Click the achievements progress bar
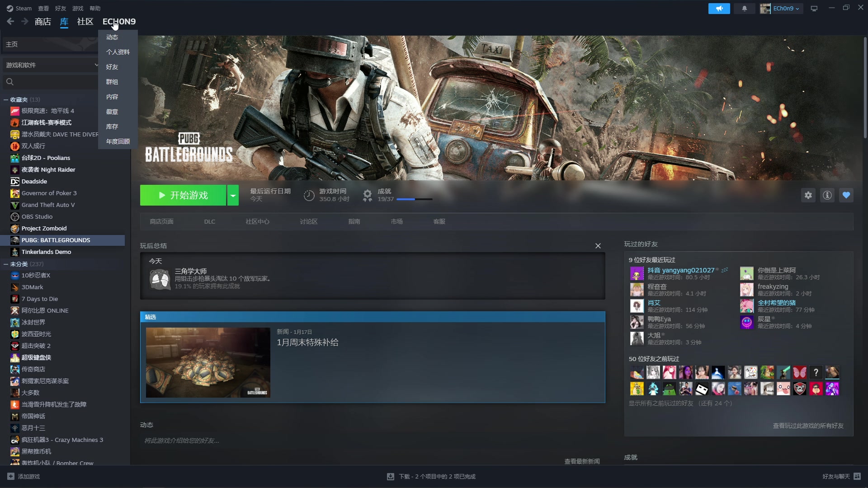This screenshot has height=488, width=868. click(x=414, y=199)
